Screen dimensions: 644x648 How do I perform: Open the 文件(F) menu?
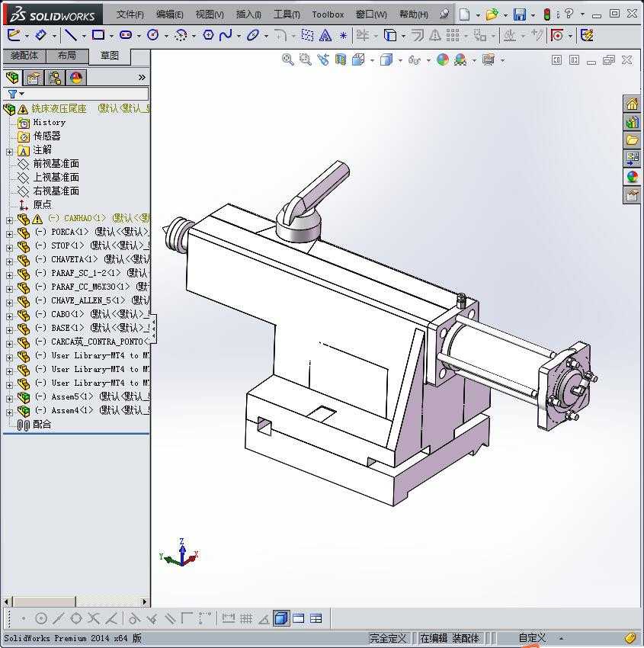pyautogui.click(x=130, y=14)
